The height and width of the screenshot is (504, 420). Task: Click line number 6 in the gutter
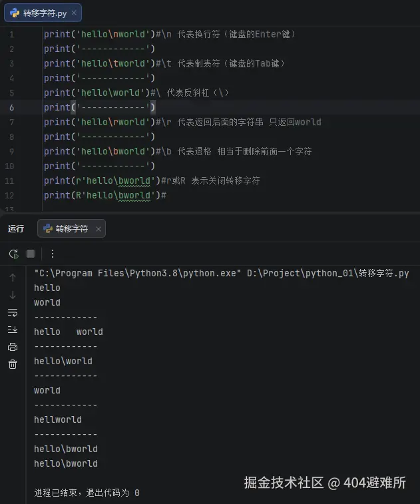pos(11,107)
